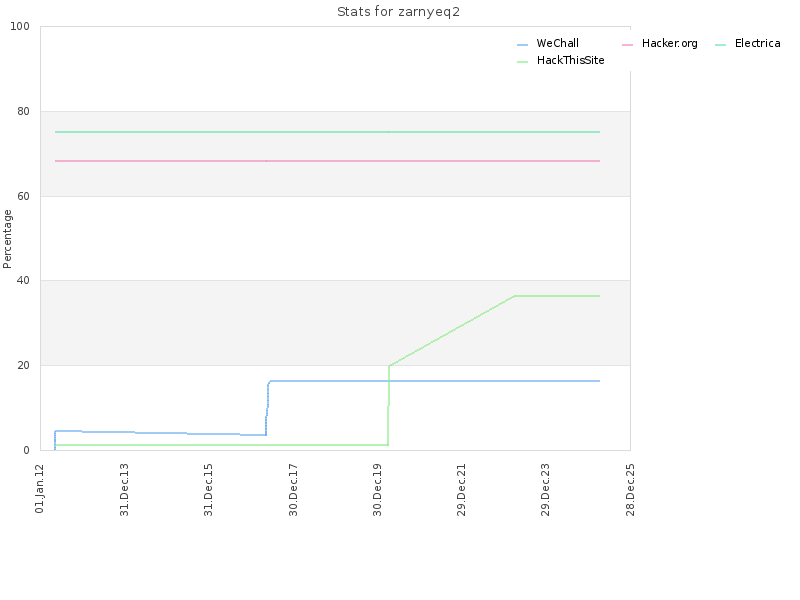This screenshot has width=800, height=600.
Task: Click the Percentage y-axis label
Action: (x=7, y=239)
